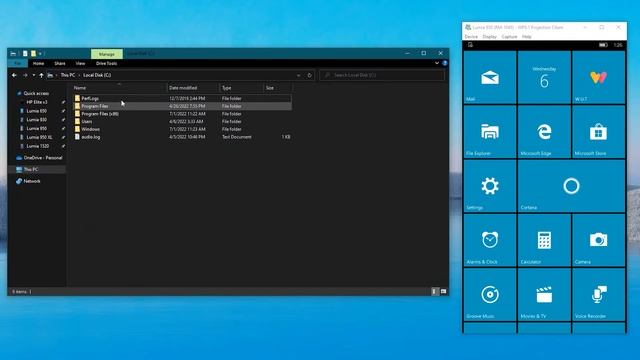Open the address bar history dropdown
This screenshot has width=640, height=360.
pos(299,75)
